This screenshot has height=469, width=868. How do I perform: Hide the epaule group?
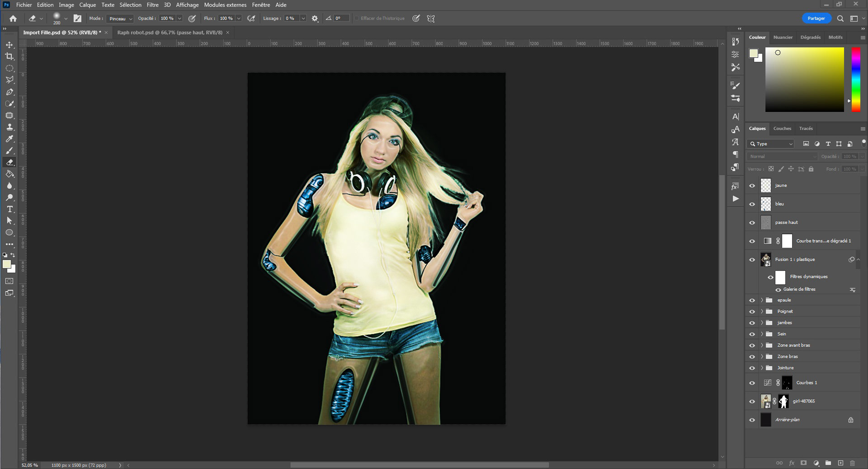pyautogui.click(x=752, y=300)
